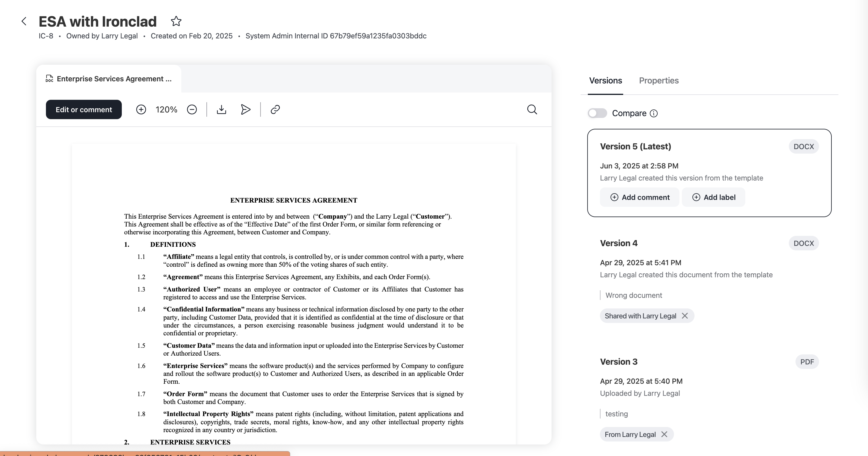Viewport: 868px width, 456px height.
Task: Click the 120% zoom level value
Action: point(167,109)
